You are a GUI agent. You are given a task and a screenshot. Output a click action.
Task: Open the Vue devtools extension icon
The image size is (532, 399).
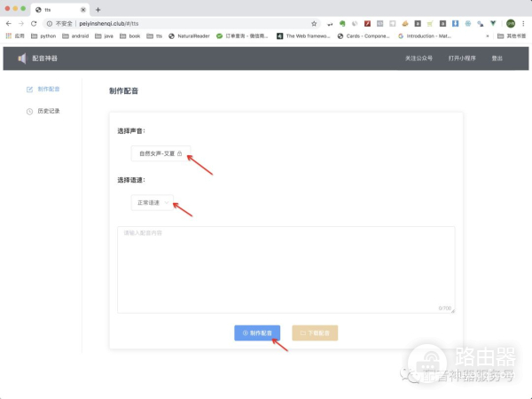point(493,23)
